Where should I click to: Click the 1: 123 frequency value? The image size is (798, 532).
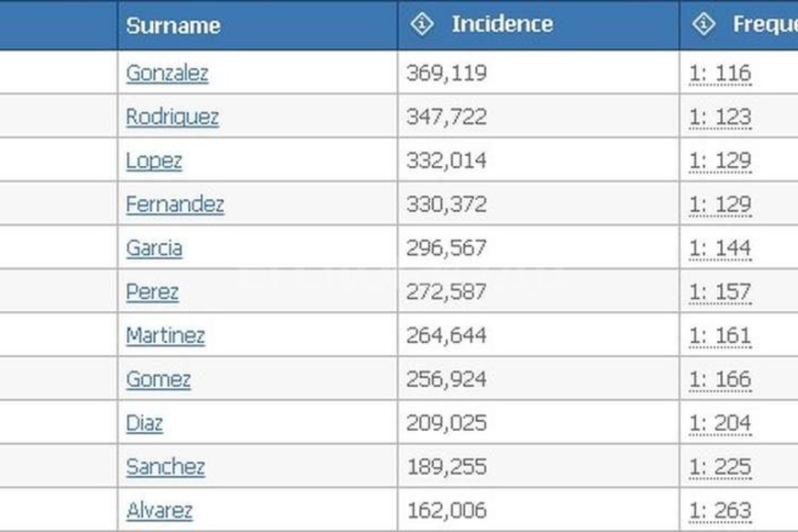(720, 117)
